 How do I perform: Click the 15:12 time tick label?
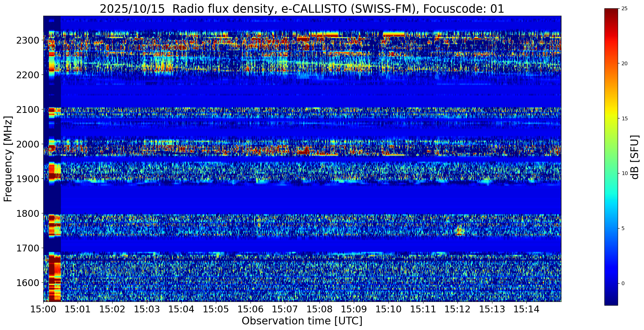457,309
